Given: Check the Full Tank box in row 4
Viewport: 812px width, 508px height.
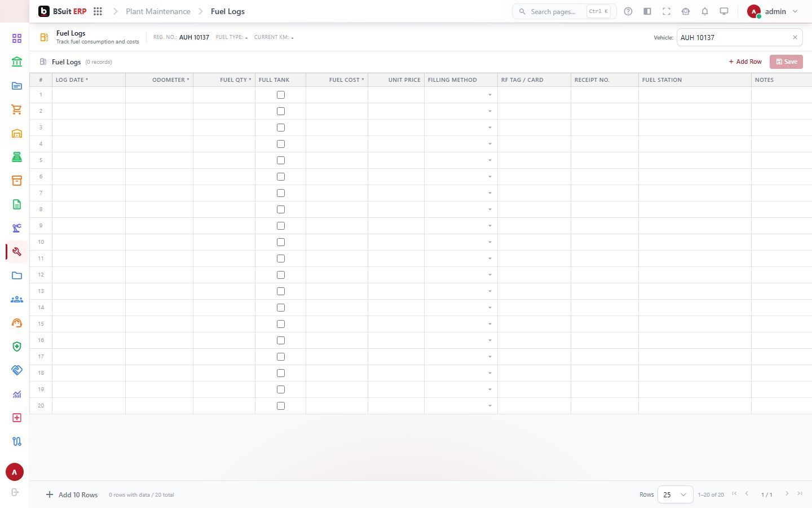Looking at the screenshot, I should 281,144.
